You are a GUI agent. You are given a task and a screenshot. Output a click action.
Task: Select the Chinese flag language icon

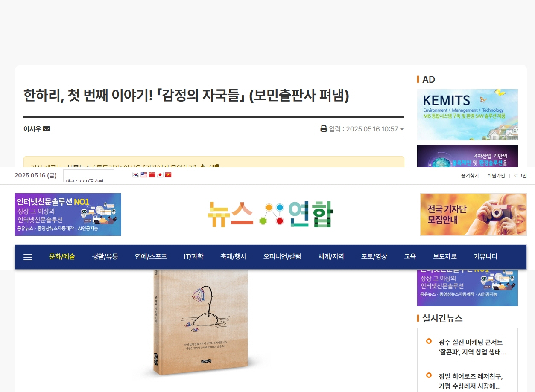tap(152, 175)
